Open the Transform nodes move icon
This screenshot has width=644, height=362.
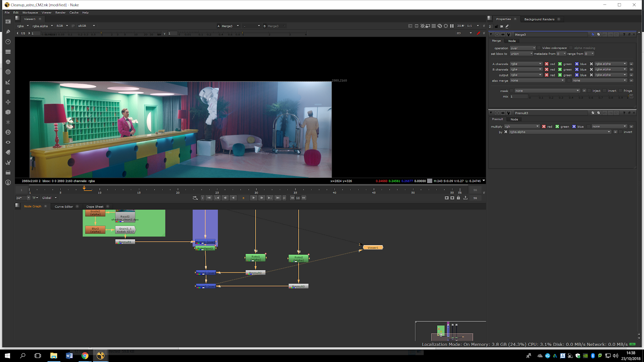click(x=8, y=102)
